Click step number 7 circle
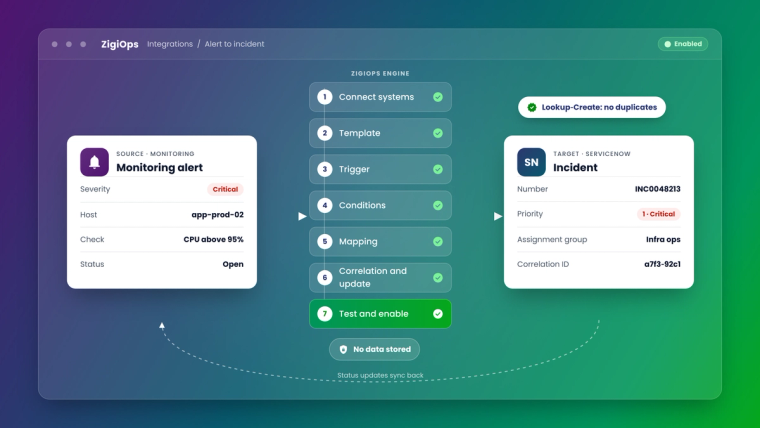This screenshot has height=428, width=760. tap(325, 314)
